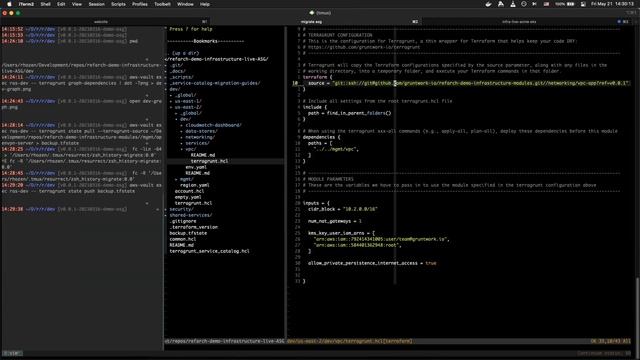
Task: Click the Bookmarks header in NERDTree
Action: point(206,41)
